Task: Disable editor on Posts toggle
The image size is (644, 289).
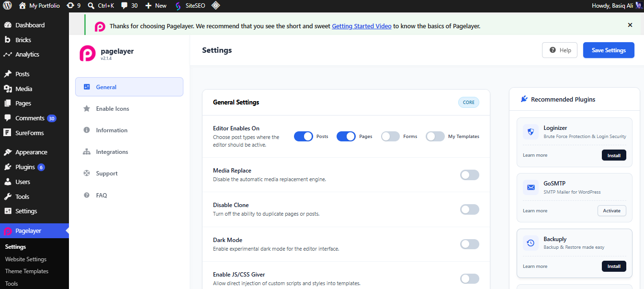Action: pos(304,136)
